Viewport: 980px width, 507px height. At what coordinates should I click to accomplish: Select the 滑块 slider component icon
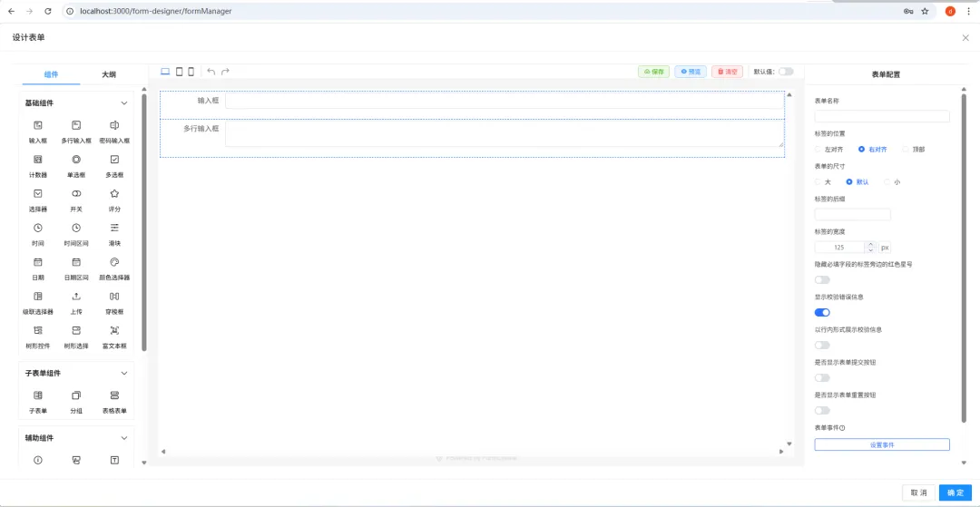point(114,228)
